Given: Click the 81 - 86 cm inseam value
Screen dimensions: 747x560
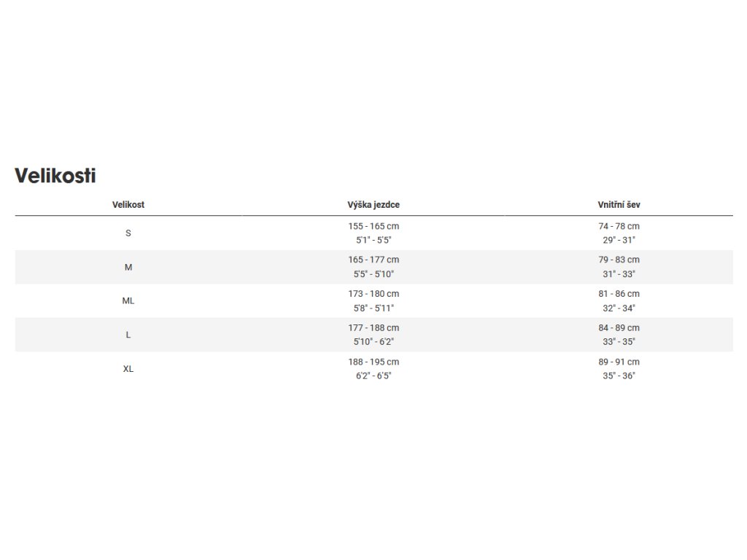Looking at the screenshot, I should [619, 294].
